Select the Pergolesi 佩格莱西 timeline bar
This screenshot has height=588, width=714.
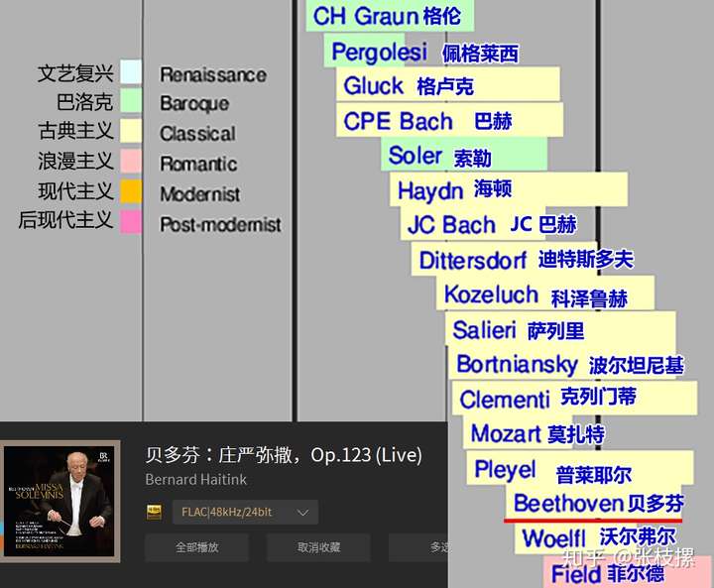[x=364, y=51]
